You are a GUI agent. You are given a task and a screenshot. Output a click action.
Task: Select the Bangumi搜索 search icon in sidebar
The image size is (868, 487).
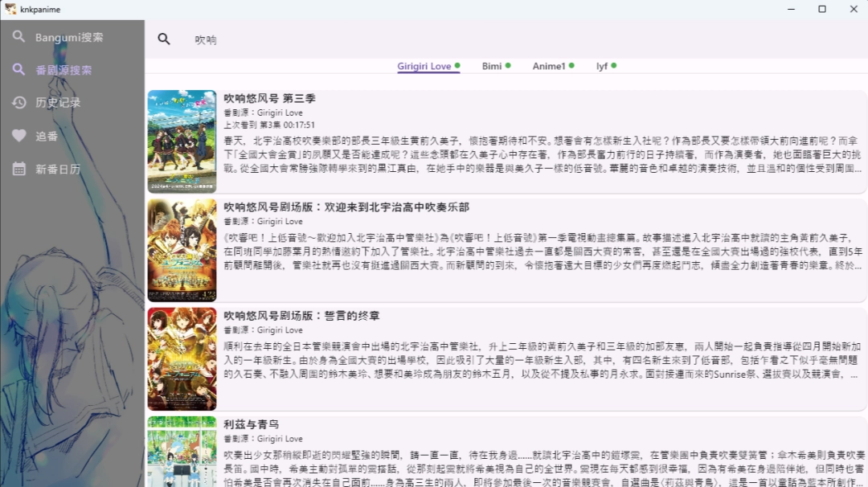(19, 36)
